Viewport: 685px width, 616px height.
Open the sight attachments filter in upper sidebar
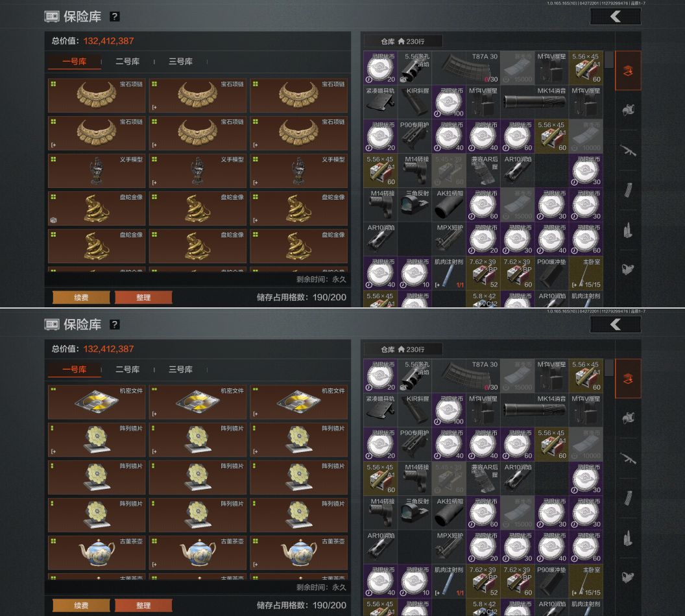coord(628,269)
